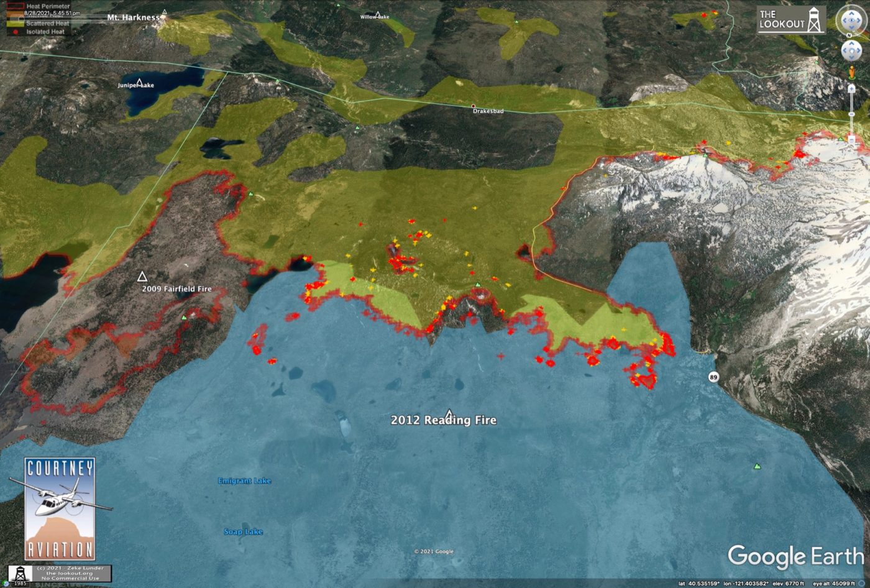Click the elev 6770 ft readout
The width and height of the screenshot is (870, 588).
[790, 584]
